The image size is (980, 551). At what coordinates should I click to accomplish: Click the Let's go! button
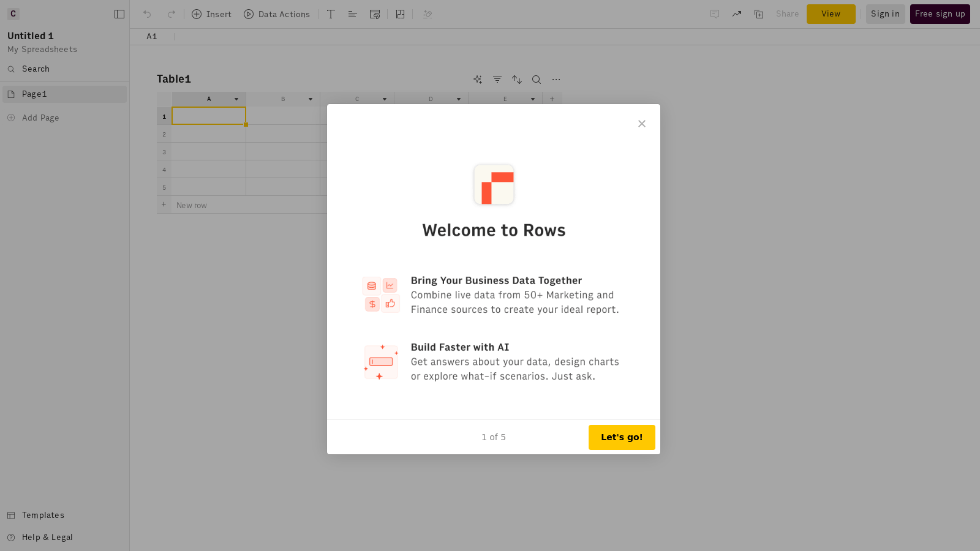point(622,437)
